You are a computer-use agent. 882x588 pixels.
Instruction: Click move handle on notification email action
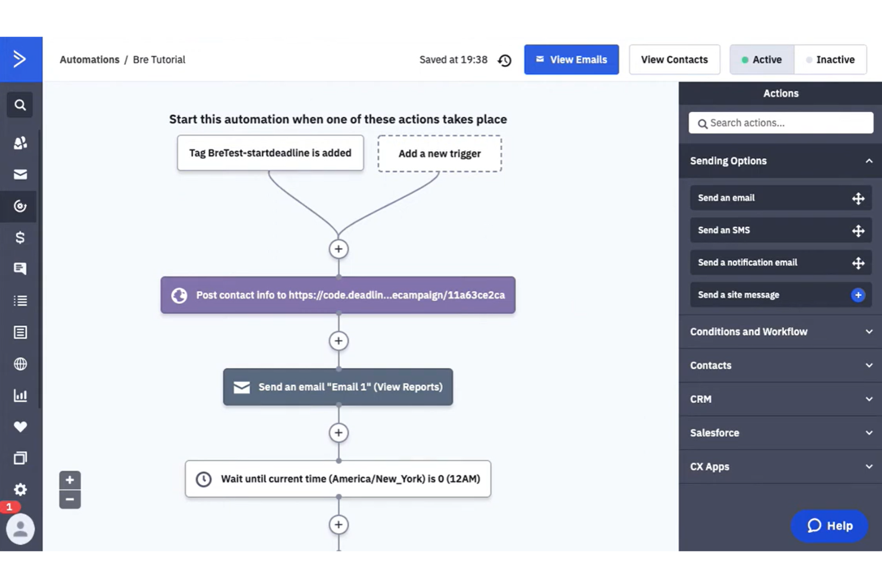point(858,263)
